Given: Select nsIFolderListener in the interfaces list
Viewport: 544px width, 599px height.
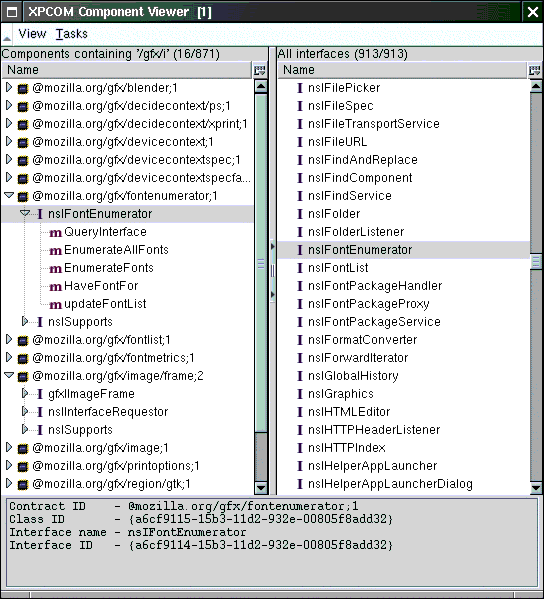Looking at the screenshot, I should pyautogui.click(x=403, y=232).
